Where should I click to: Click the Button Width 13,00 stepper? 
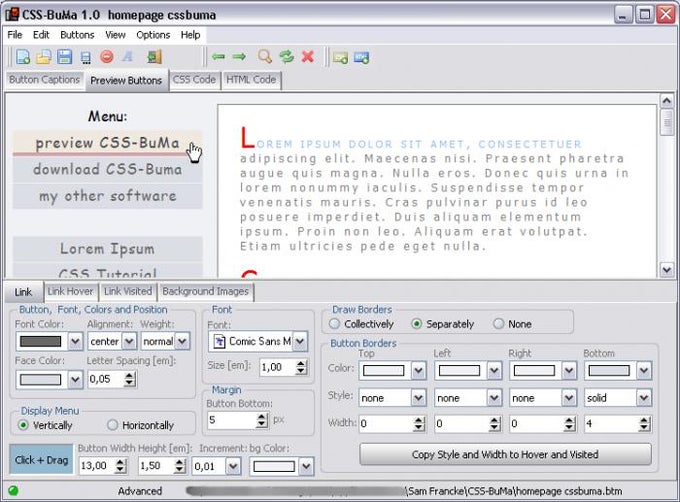point(121,466)
